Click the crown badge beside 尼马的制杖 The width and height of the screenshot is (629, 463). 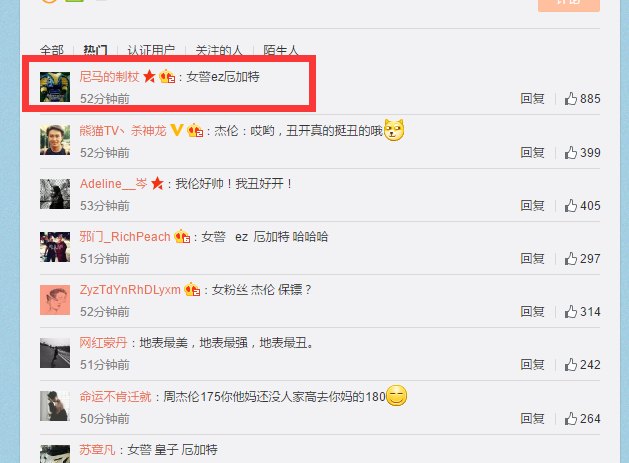coord(167,76)
